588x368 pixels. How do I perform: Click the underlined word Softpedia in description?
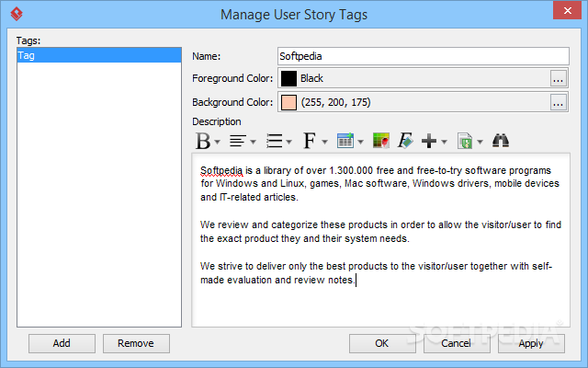tap(221, 171)
